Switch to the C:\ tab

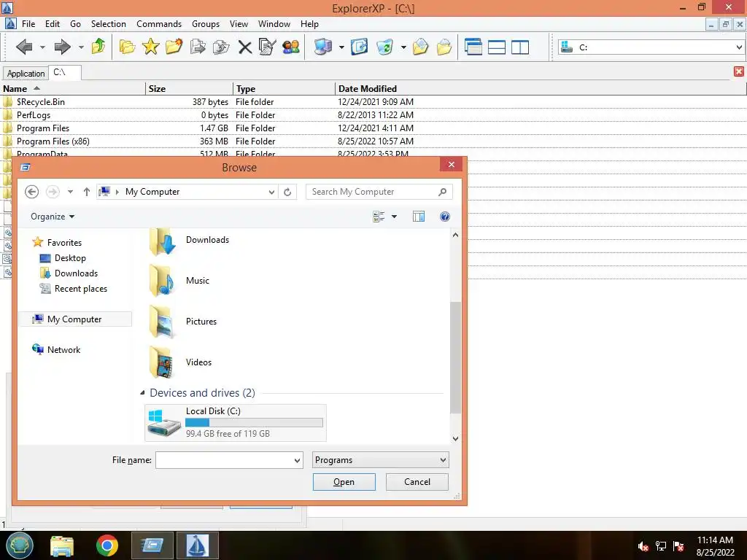point(64,72)
